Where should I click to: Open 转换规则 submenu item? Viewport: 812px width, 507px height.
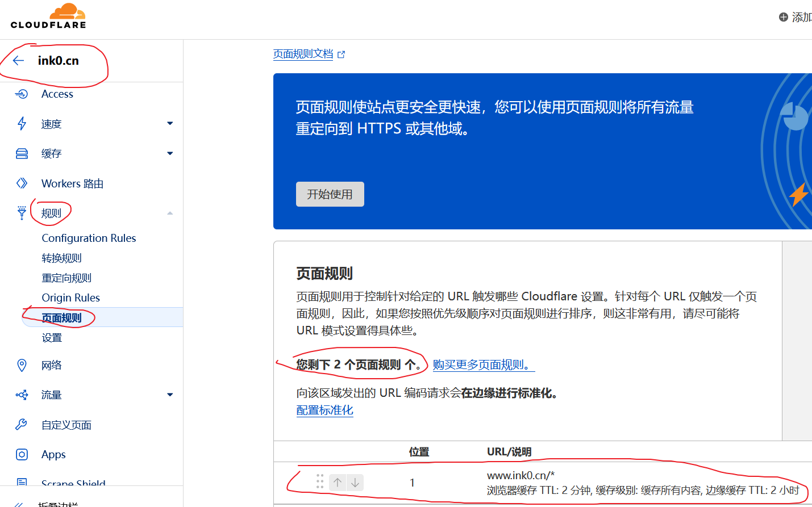(61, 258)
